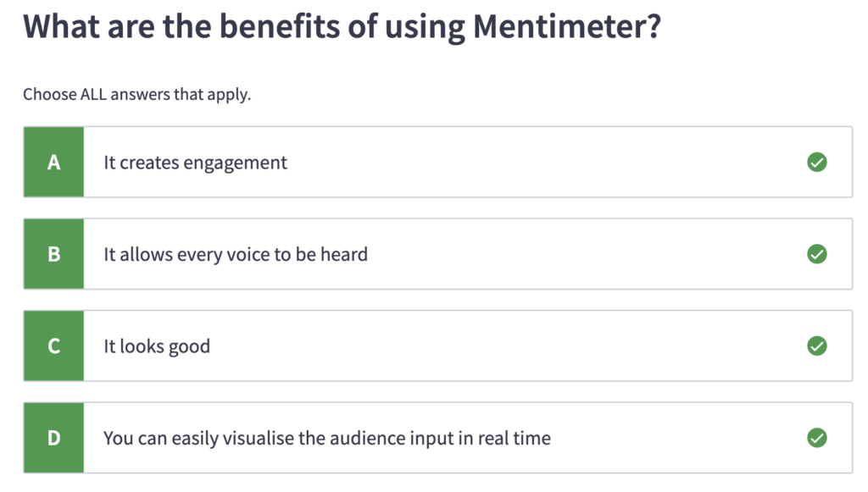The width and height of the screenshot is (868, 492).
Task: Click the Choose ALL answers that apply instruction
Action: pos(136,95)
